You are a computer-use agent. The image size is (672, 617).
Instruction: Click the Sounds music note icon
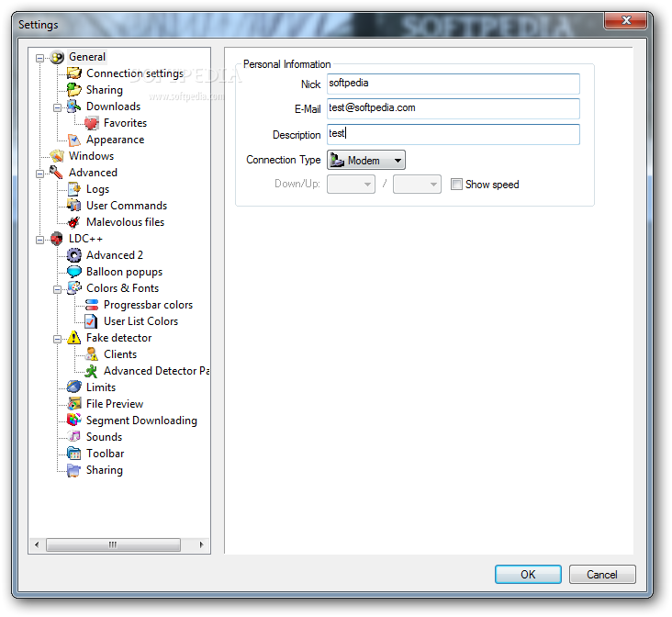coord(74,437)
